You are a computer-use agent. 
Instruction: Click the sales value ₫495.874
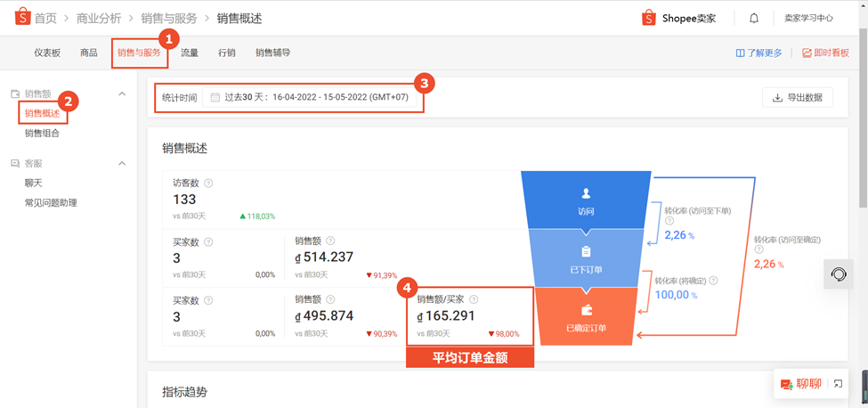[324, 316]
